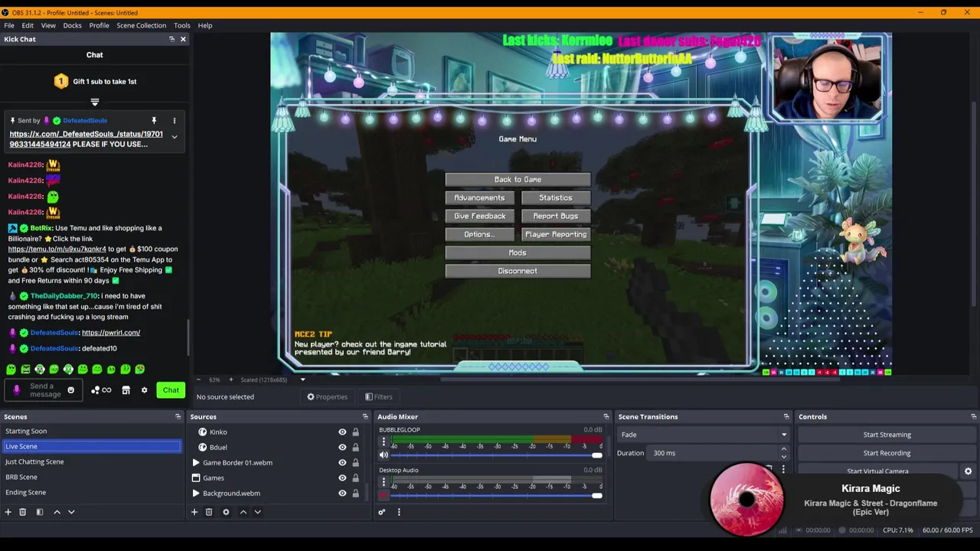980x551 pixels.
Task: Hide the Kinko source
Action: pyautogui.click(x=342, y=432)
